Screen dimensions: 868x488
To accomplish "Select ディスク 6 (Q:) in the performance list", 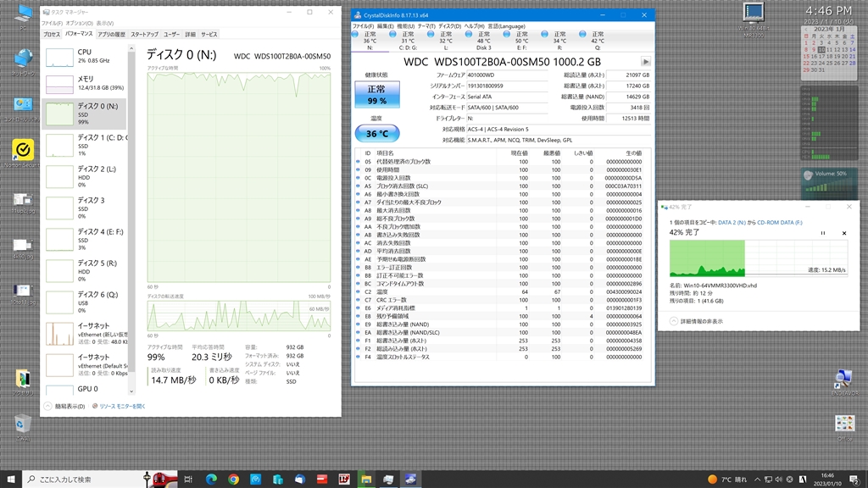I will [x=86, y=302].
